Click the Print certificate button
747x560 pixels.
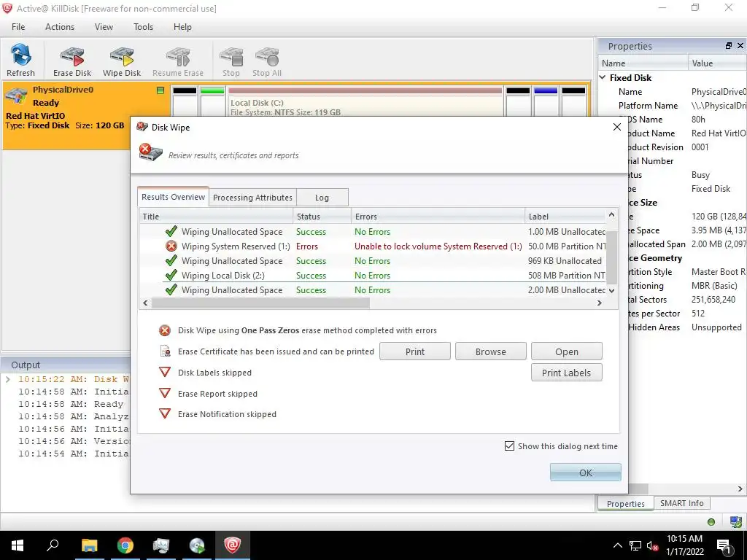click(x=414, y=351)
